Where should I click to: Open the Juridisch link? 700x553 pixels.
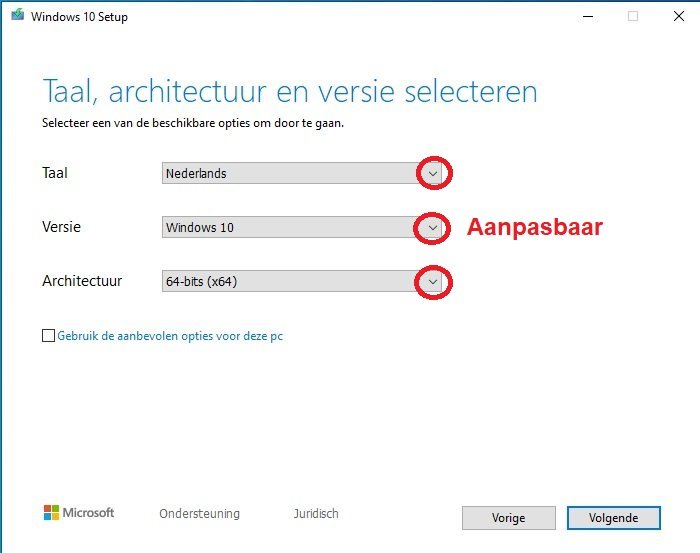pos(316,514)
